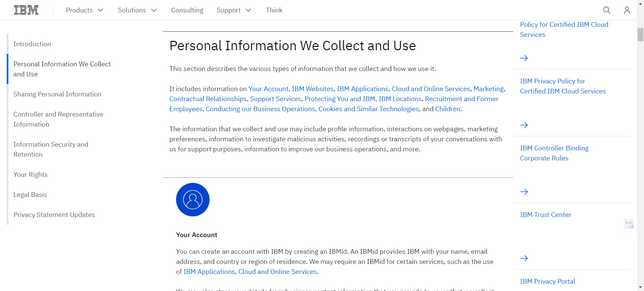Open IBM Privacy Policy for Certified IBM Cloud Services
644x291 pixels.
pyautogui.click(x=563, y=86)
